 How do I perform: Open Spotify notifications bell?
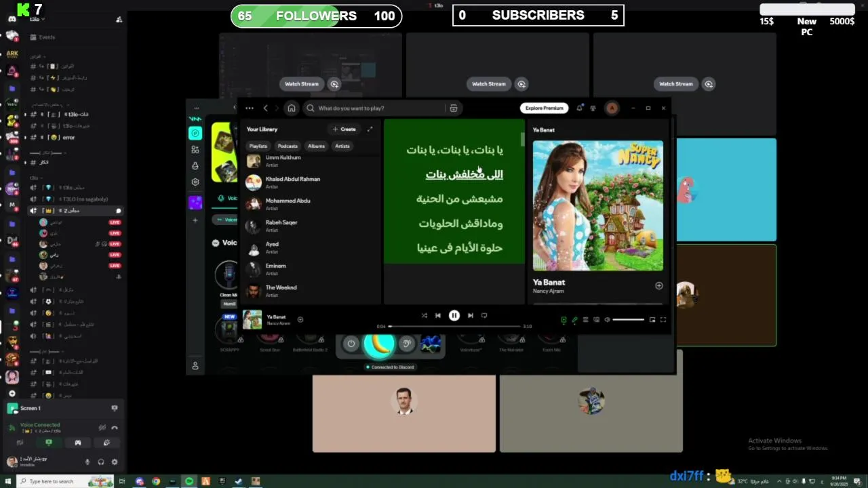click(580, 108)
